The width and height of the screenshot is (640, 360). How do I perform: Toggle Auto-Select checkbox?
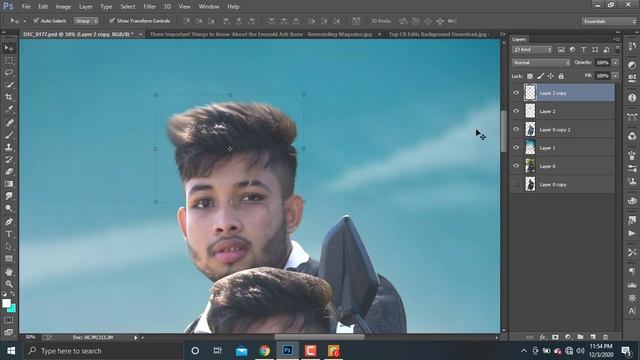coord(36,20)
